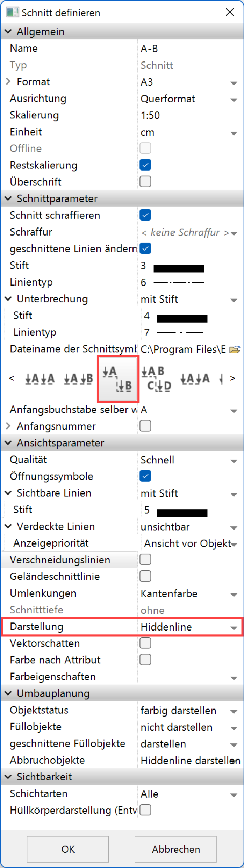Select the A-B section symbol style
The width and height of the screenshot is (244, 868).
point(78,378)
